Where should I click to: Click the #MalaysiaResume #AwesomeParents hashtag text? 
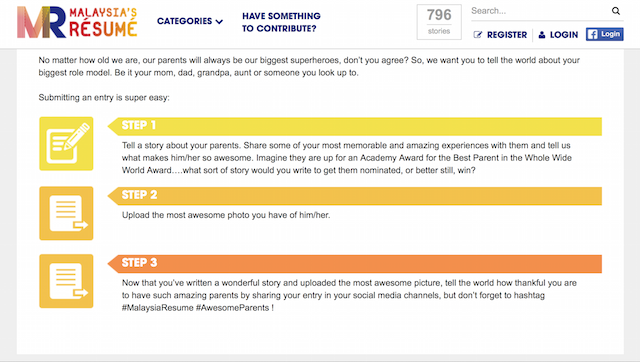(x=196, y=308)
